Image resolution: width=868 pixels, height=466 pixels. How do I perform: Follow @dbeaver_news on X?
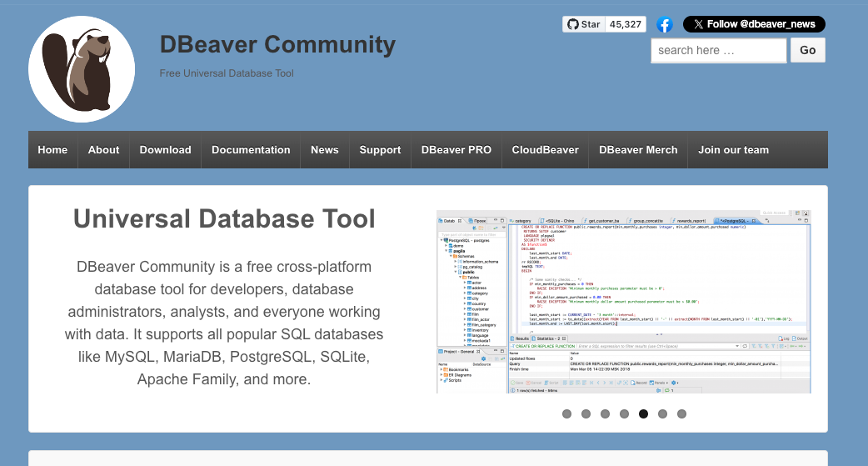(x=754, y=24)
